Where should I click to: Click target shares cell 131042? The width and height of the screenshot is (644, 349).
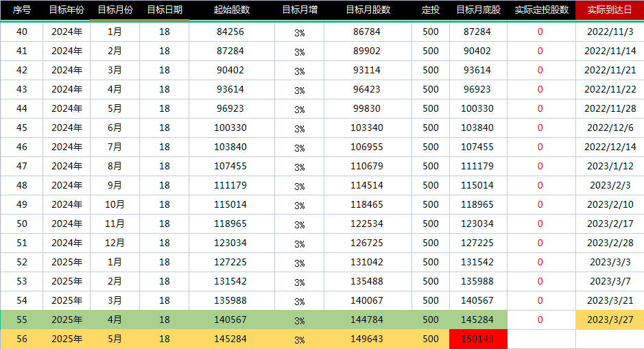tap(368, 262)
